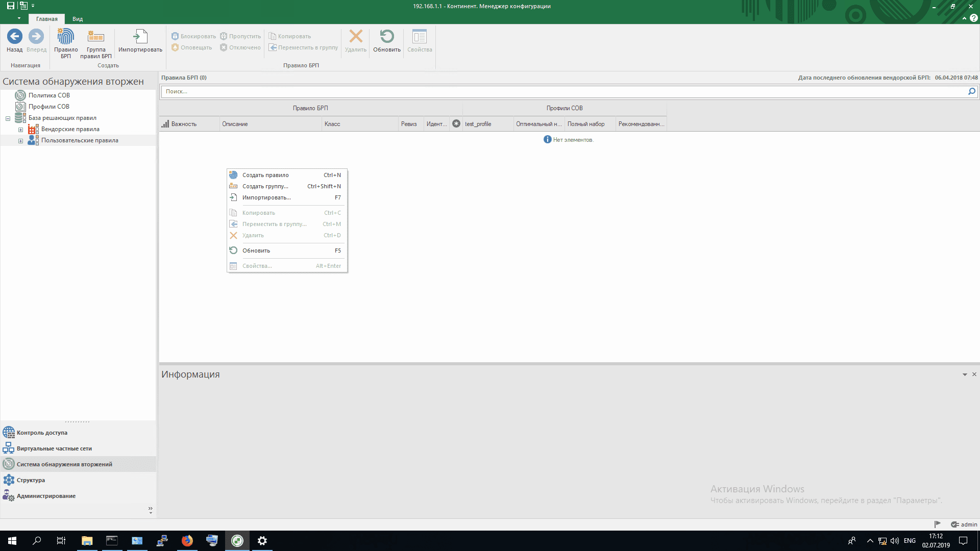Choose Создать правило in context menu
This screenshot has width=980, height=551.
(265, 175)
